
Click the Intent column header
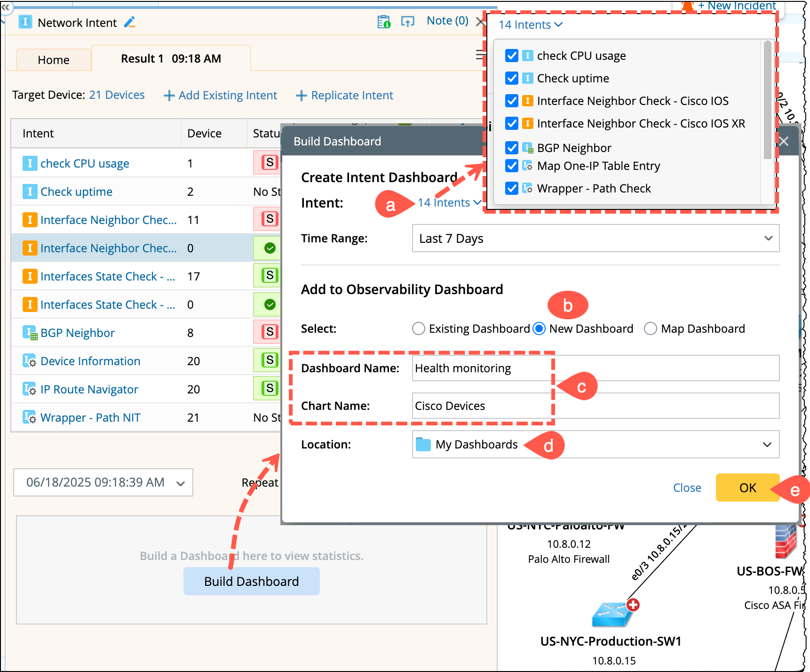pyautogui.click(x=96, y=133)
